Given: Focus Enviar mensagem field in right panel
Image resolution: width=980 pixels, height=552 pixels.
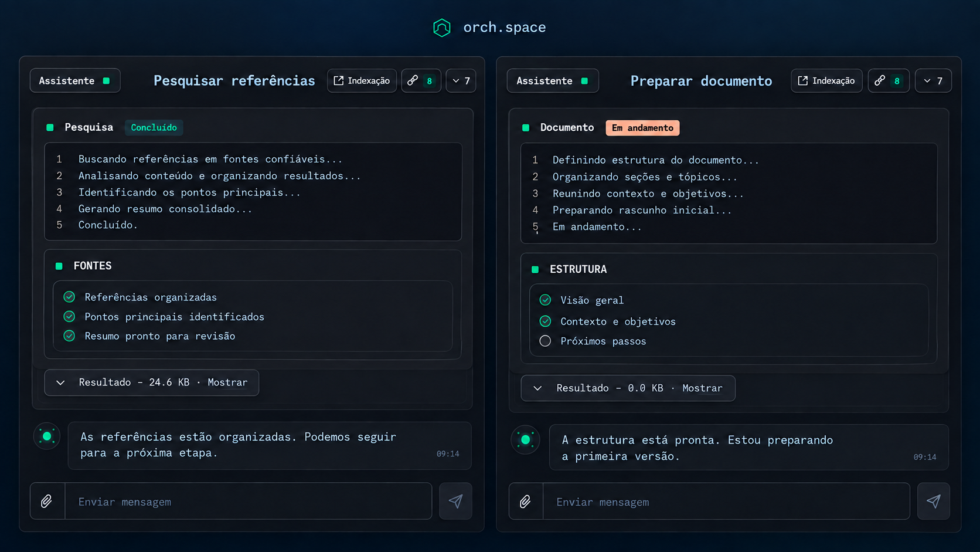Looking at the screenshot, I should pyautogui.click(x=726, y=502).
